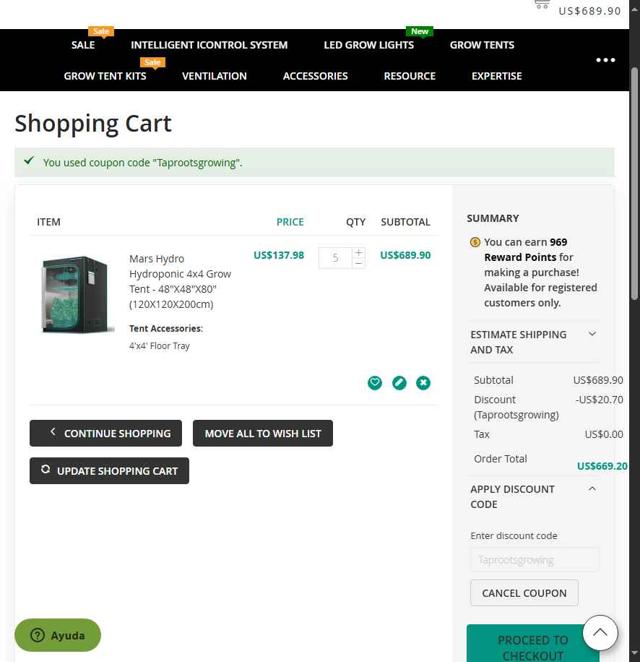Proceed to checkout

tap(533, 644)
